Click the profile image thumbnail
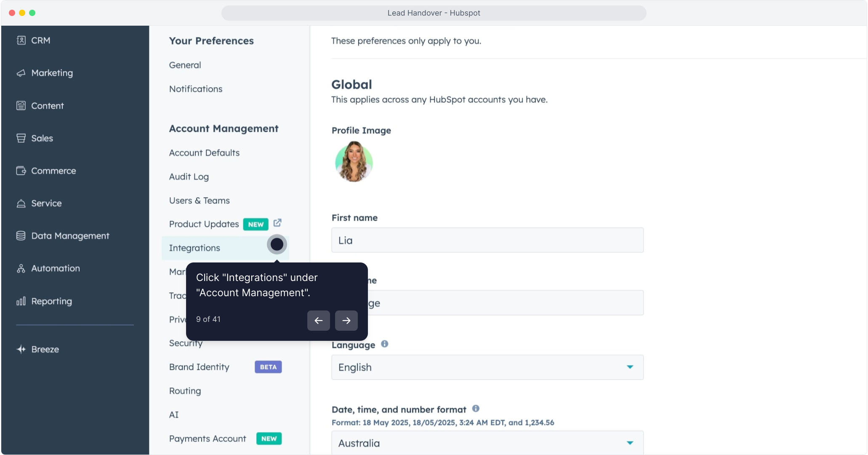 pos(354,162)
